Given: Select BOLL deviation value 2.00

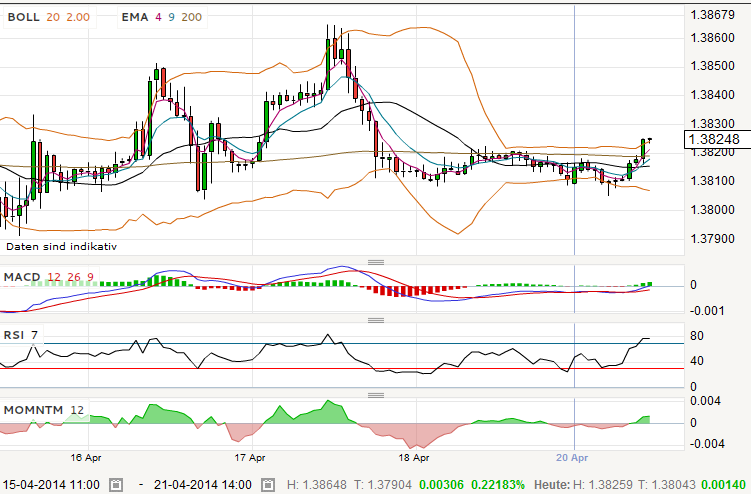Looking at the screenshot, I should [78, 17].
